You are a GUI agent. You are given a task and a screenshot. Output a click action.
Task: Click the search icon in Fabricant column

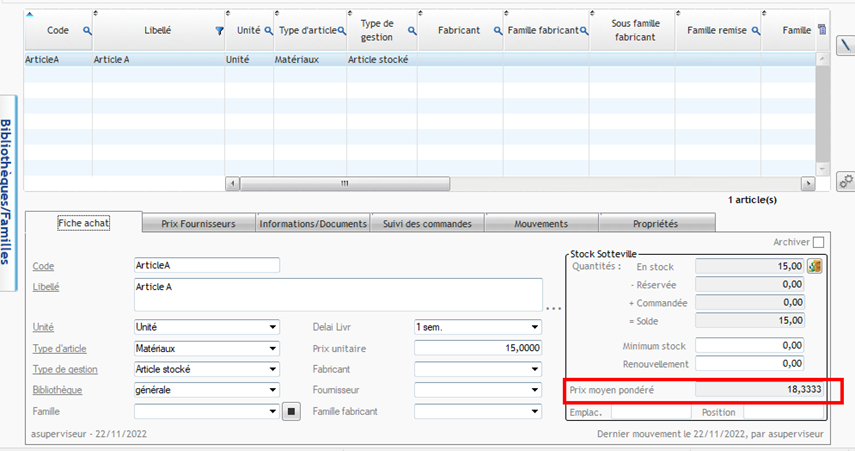(x=497, y=31)
